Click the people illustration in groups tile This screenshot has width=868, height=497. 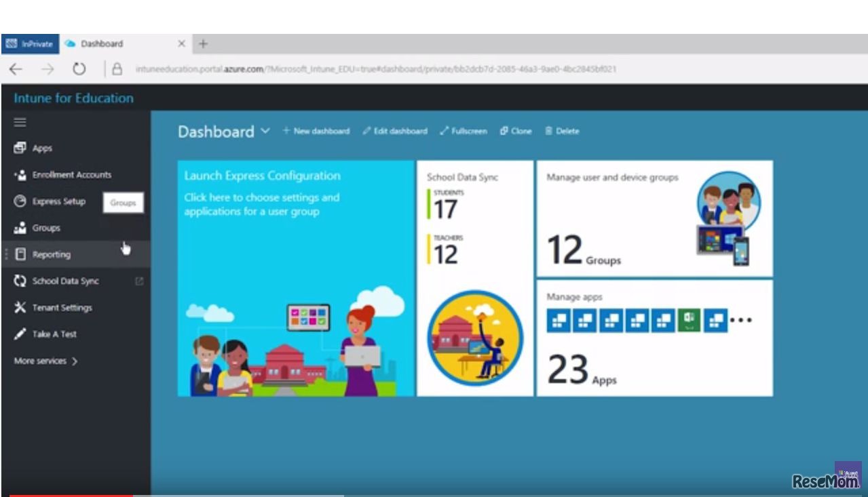[730, 218]
